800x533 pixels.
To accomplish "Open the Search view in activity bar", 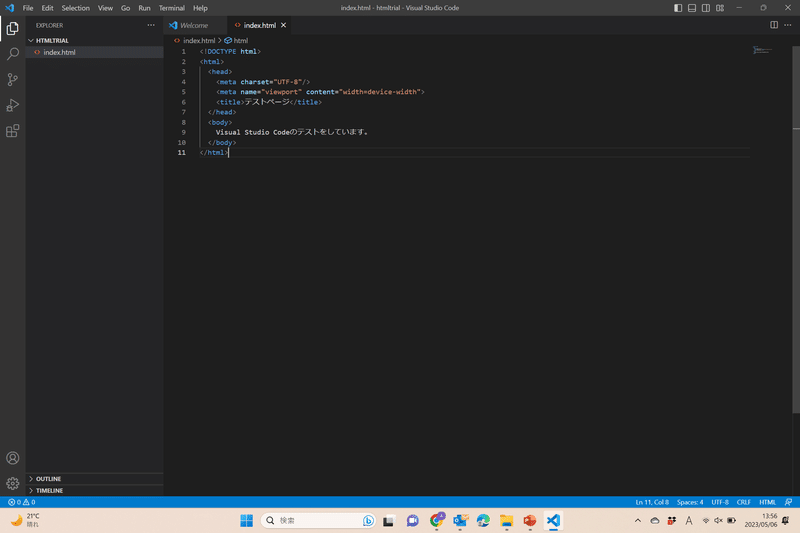I will [13, 54].
